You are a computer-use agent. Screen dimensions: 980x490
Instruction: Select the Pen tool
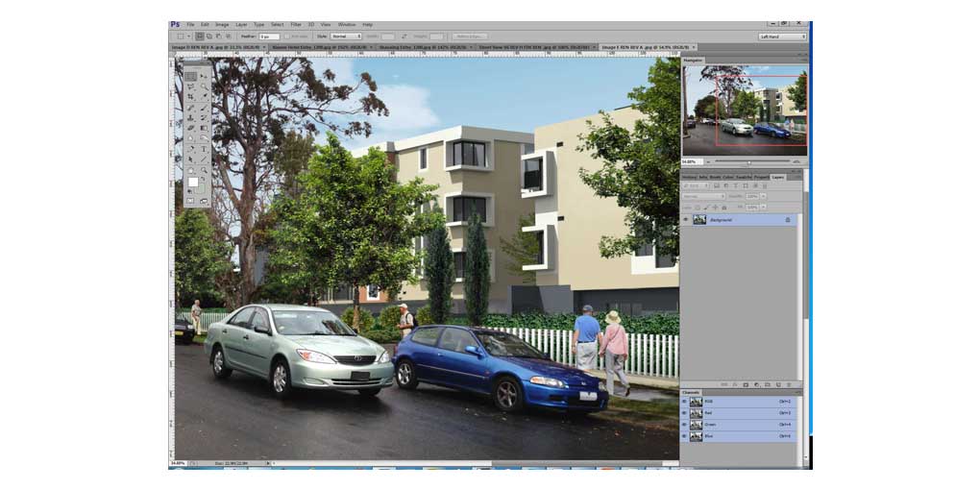pos(190,149)
